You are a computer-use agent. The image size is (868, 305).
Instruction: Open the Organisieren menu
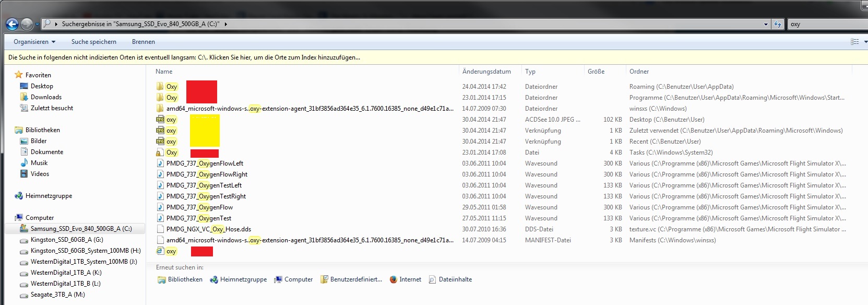[34, 42]
